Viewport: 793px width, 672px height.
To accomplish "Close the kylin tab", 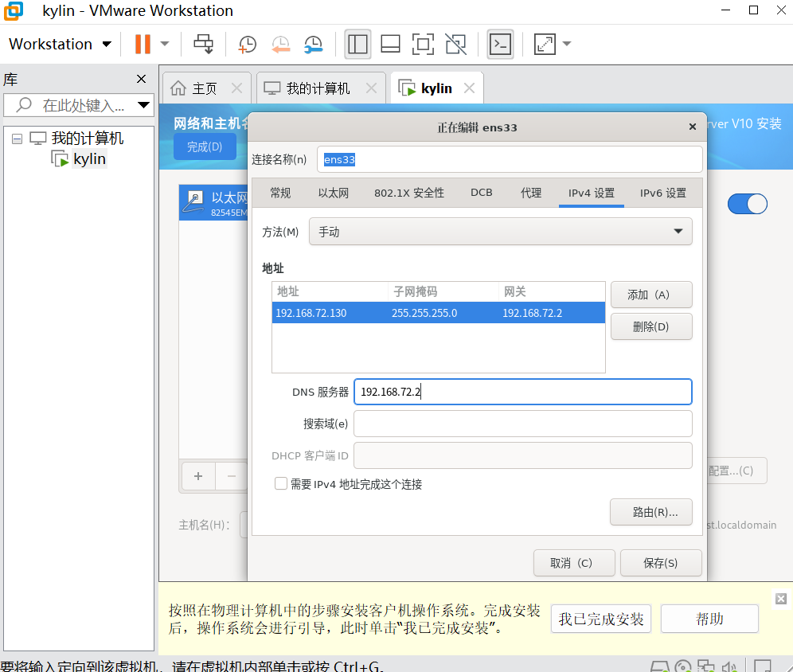I will pyautogui.click(x=469, y=88).
